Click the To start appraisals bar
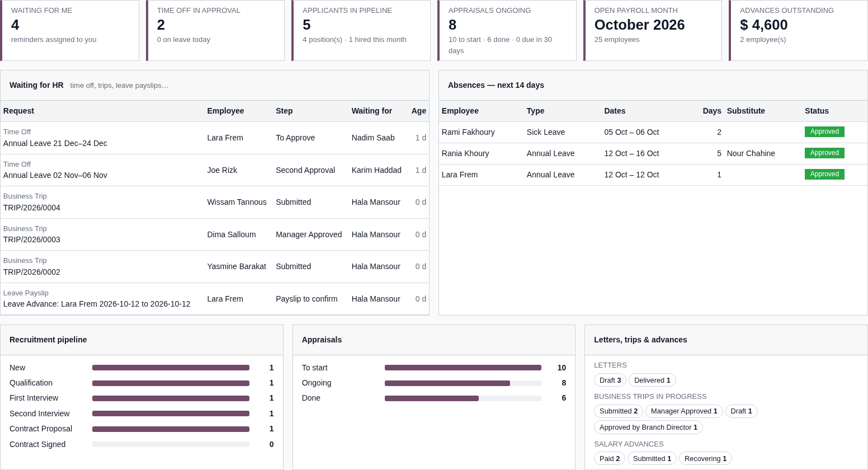Screen dimensions: 868x470 tap(463, 368)
